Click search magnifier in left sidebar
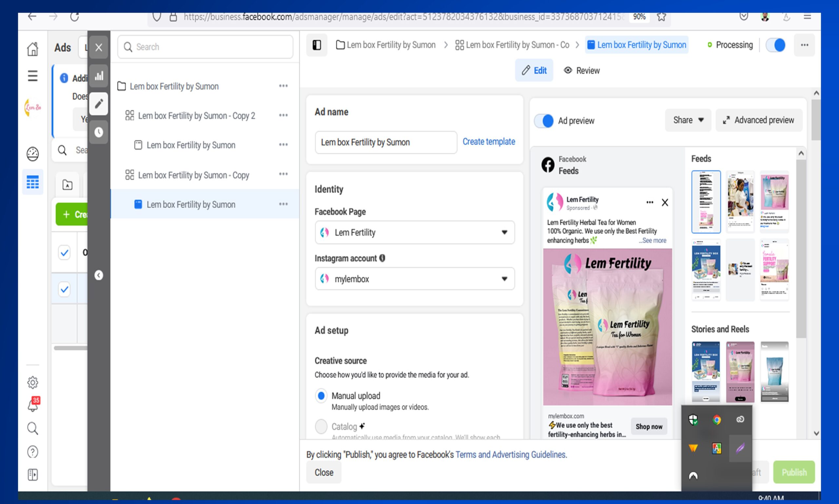This screenshot has height=504, width=839. [32, 429]
